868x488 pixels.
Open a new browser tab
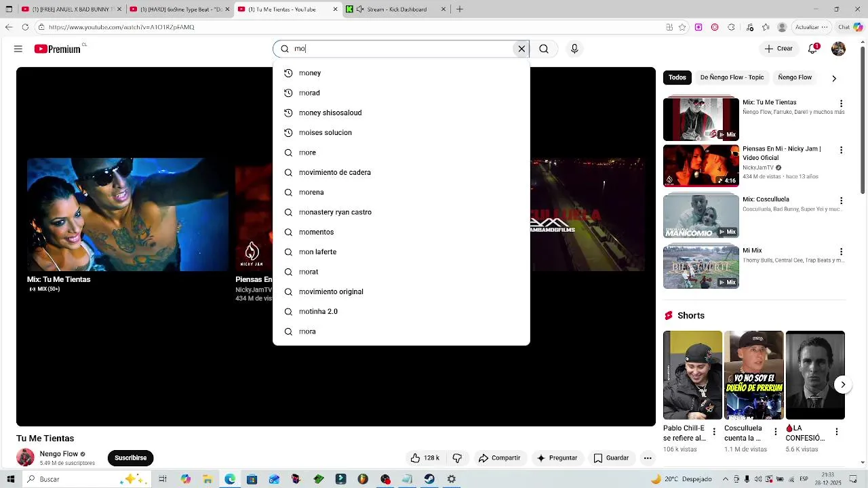pyautogui.click(x=460, y=9)
